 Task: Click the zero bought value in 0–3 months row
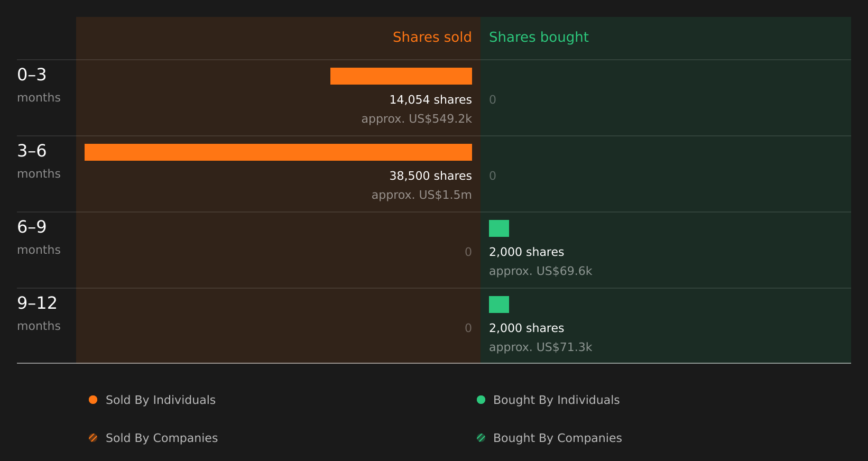coord(493,99)
